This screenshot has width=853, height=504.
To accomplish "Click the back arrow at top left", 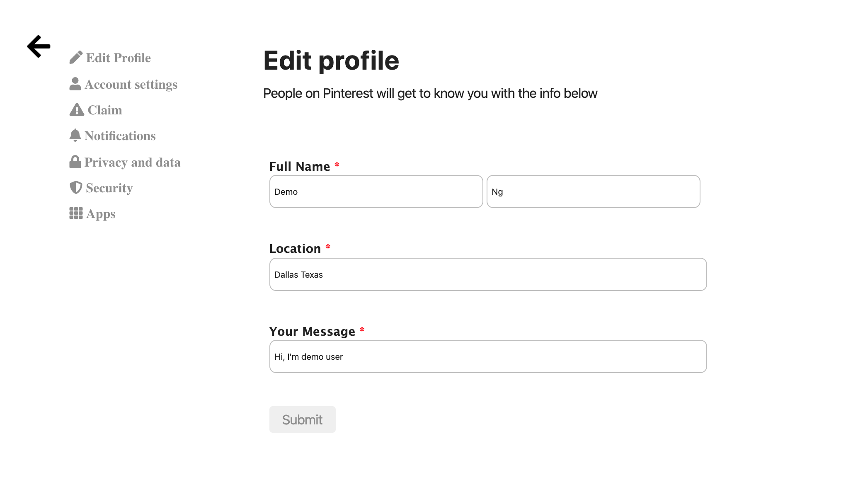I will tap(38, 46).
